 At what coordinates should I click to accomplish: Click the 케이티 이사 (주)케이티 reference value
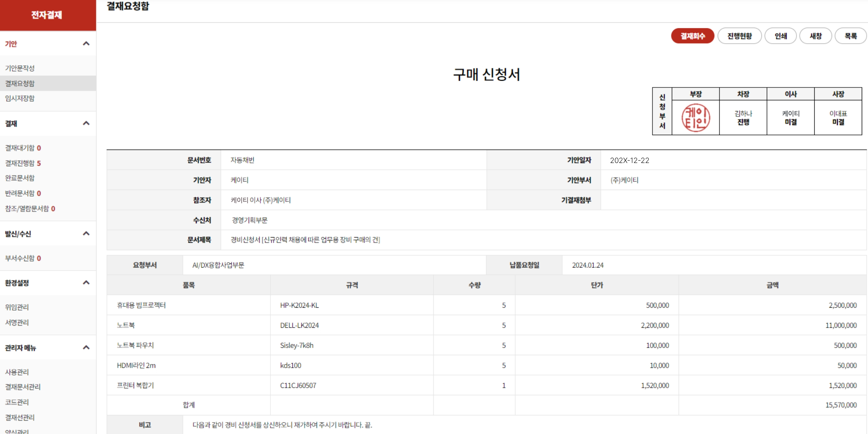click(260, 200)
